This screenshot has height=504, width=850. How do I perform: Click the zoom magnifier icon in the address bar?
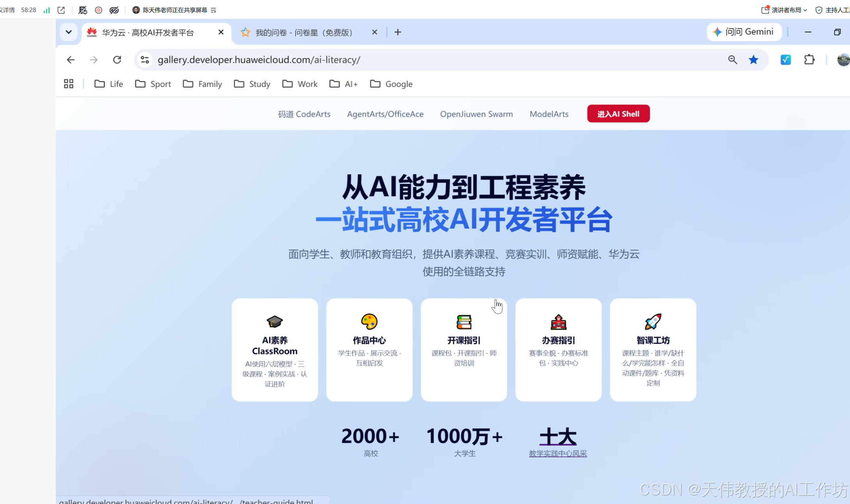coord(733,60)
